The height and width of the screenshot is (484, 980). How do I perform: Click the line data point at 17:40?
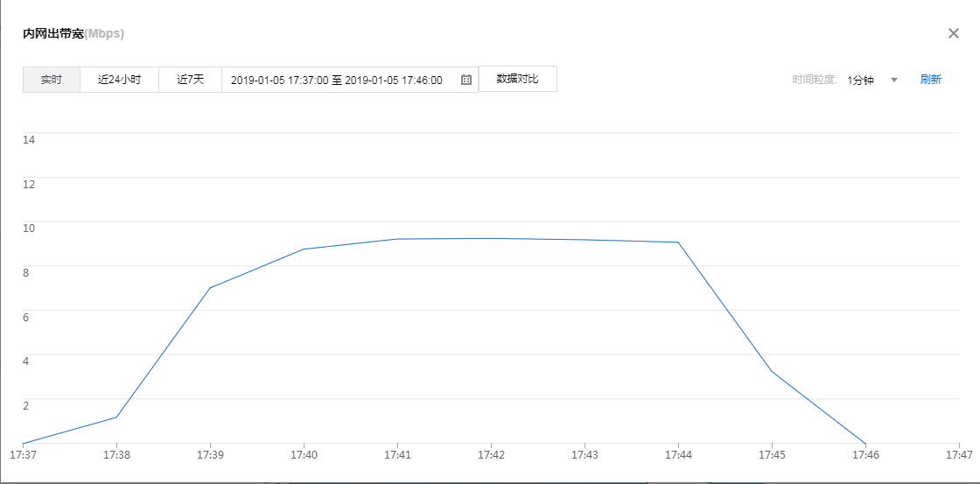[x=304, y=249]
